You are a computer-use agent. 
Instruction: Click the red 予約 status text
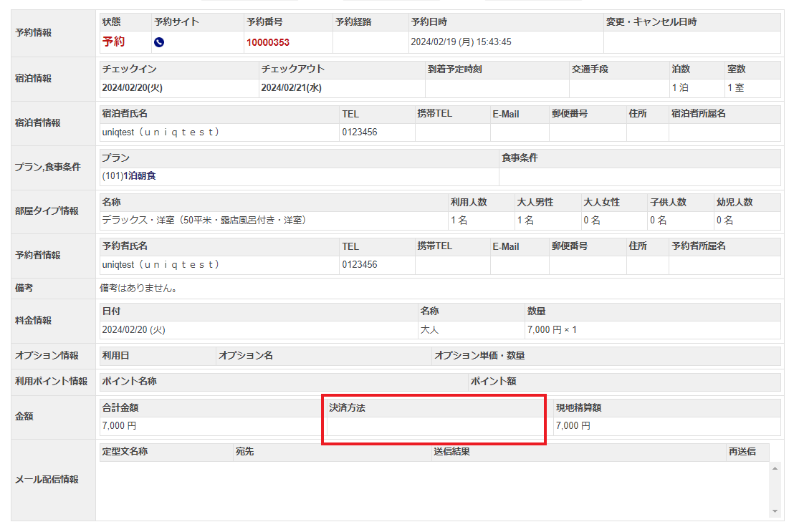pos(113,42)
